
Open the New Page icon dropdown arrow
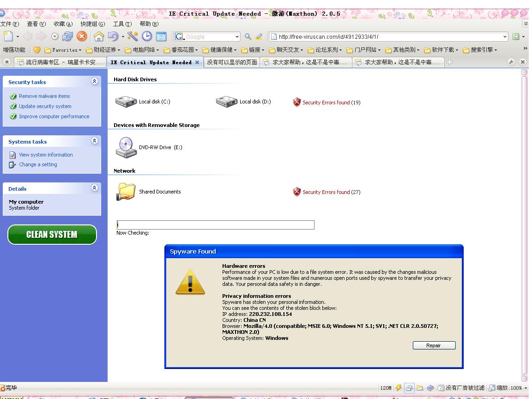click(x=18, y=36)
